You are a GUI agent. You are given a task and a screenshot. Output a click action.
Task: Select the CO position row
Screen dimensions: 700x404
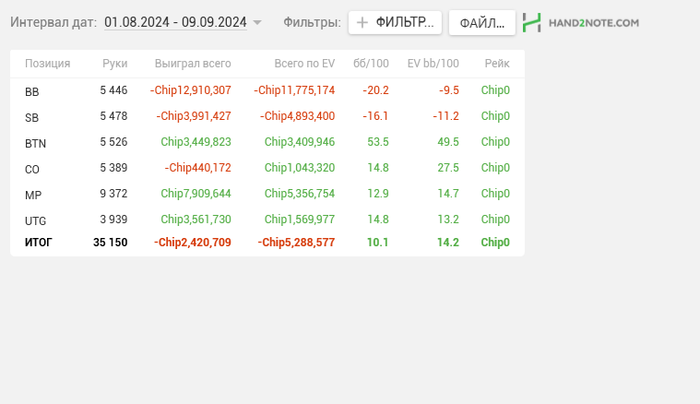32,169
